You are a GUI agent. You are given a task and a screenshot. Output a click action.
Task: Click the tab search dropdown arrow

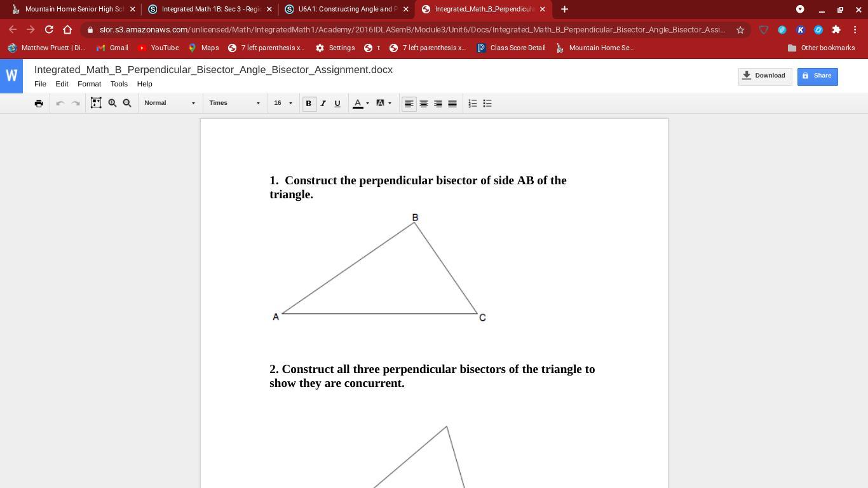[800, 10]
